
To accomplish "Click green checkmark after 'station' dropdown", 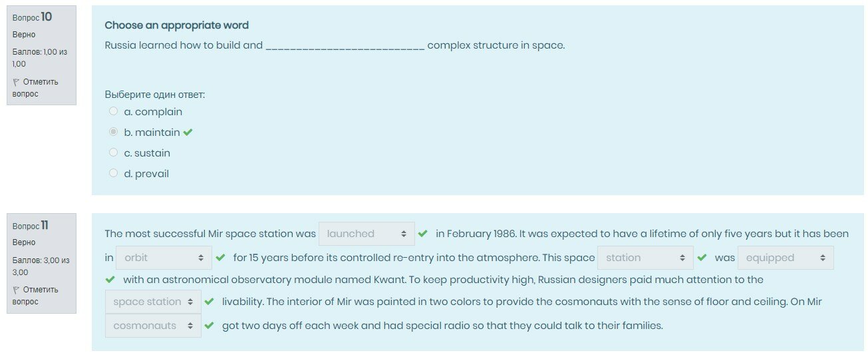I will click(702, 258).
